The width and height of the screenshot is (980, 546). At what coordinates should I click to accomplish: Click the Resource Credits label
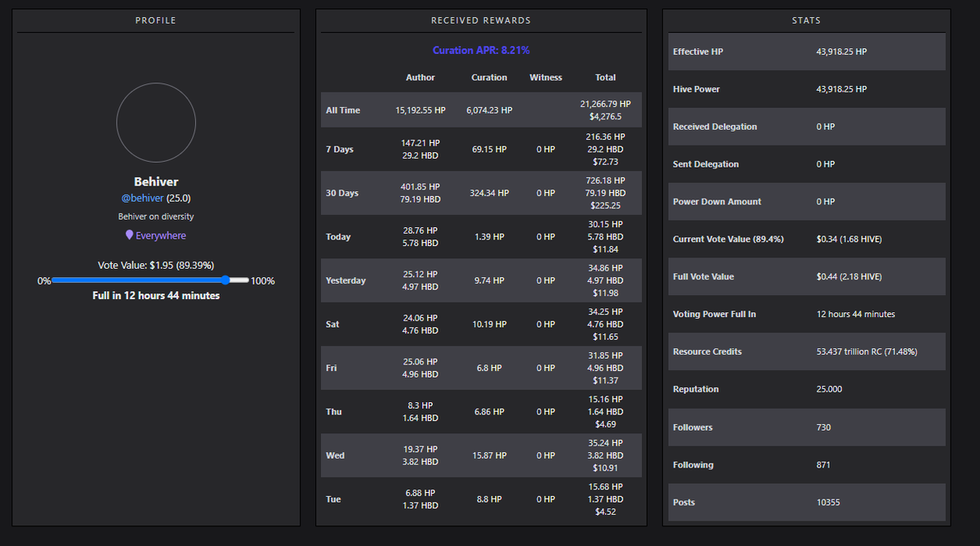coord(707,352)
